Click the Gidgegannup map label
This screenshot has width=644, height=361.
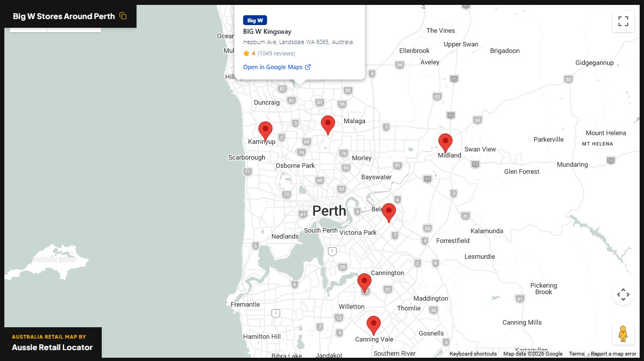pos(595,63)
